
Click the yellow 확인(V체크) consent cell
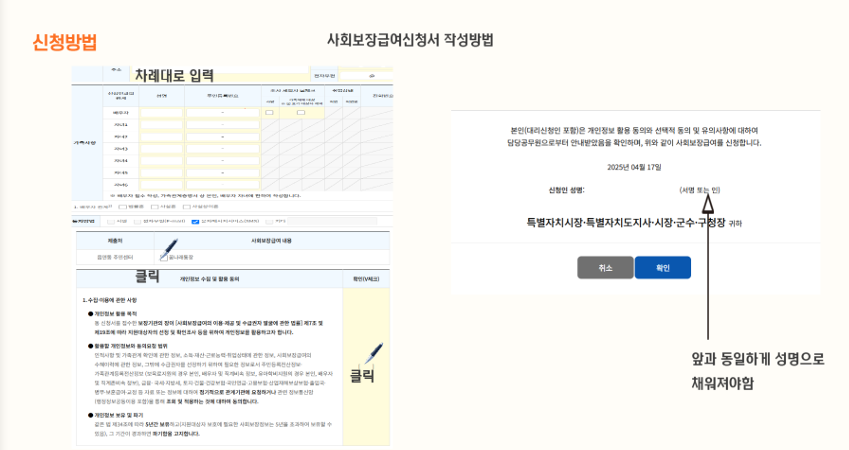coord(366,366)
